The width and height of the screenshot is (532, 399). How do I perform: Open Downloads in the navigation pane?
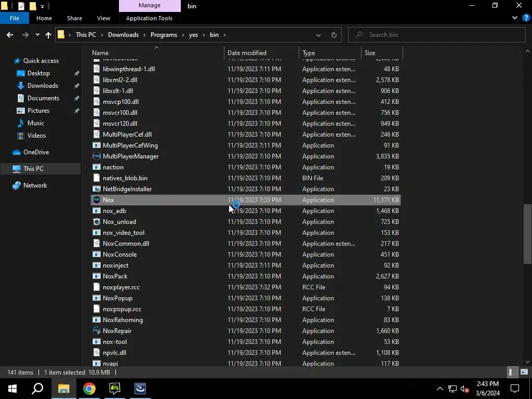43,86
